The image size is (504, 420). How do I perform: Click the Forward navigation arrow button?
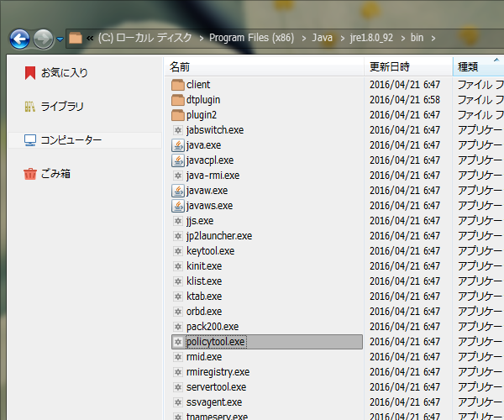43,39
